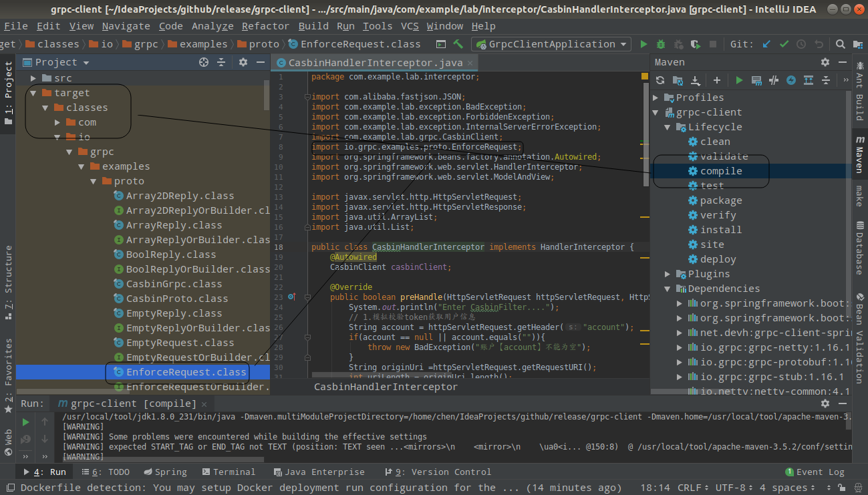
Task: Toggle make tool window side tab
Action: click(859, 196)
